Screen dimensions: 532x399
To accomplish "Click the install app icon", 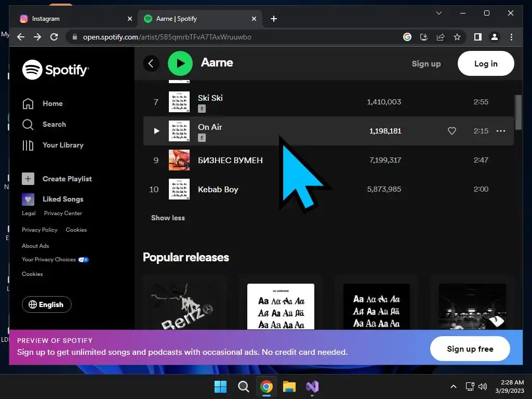I will pos(424,37).
